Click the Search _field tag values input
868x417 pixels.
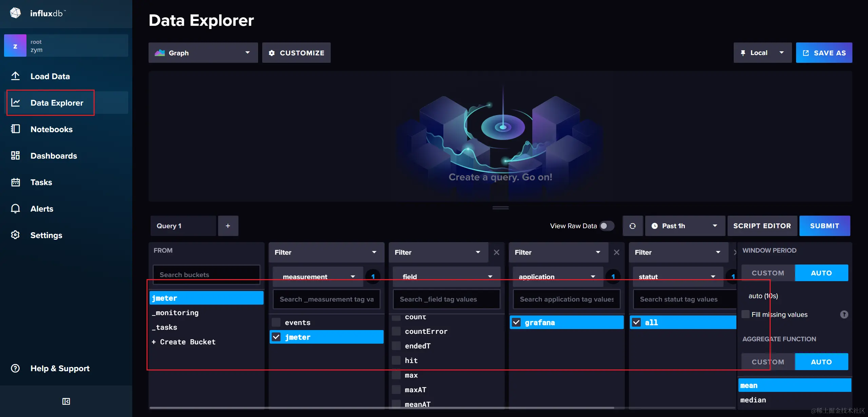click(446, 299)
